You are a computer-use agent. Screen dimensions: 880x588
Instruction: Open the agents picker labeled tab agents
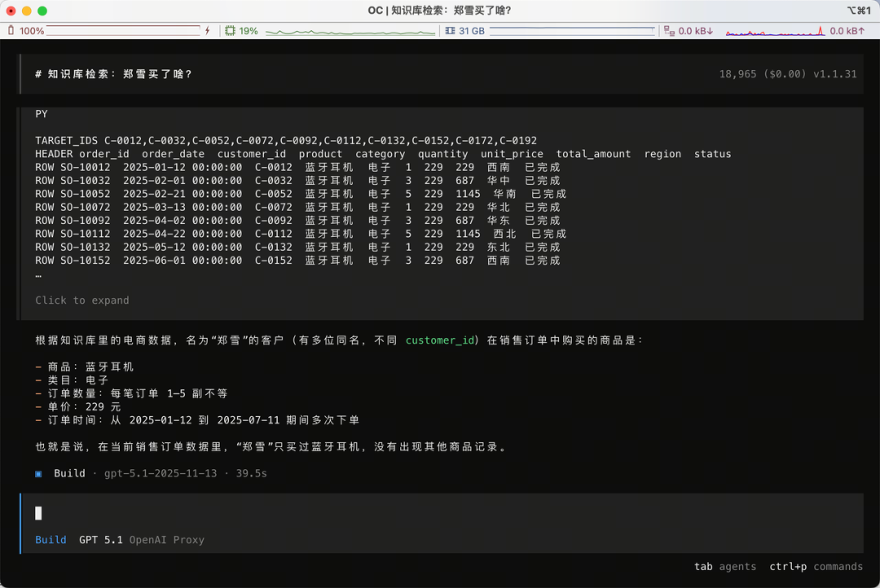pos(724,566)
